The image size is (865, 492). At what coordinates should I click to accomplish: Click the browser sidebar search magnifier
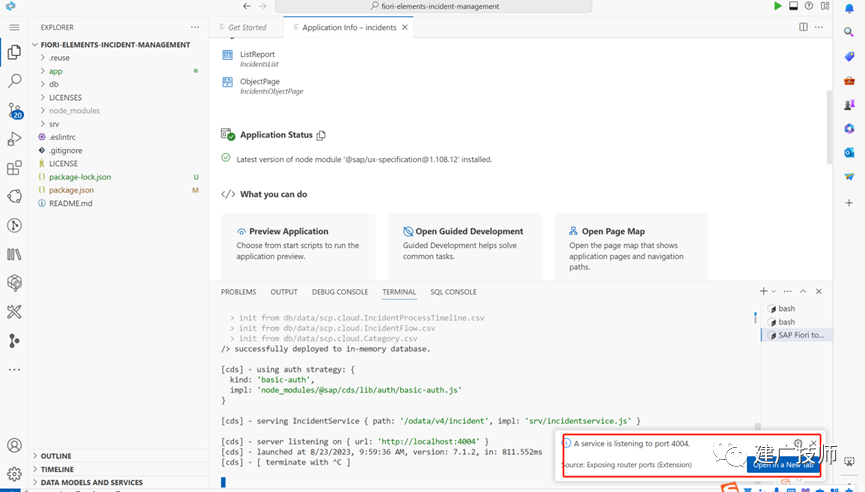click(849, 32)
